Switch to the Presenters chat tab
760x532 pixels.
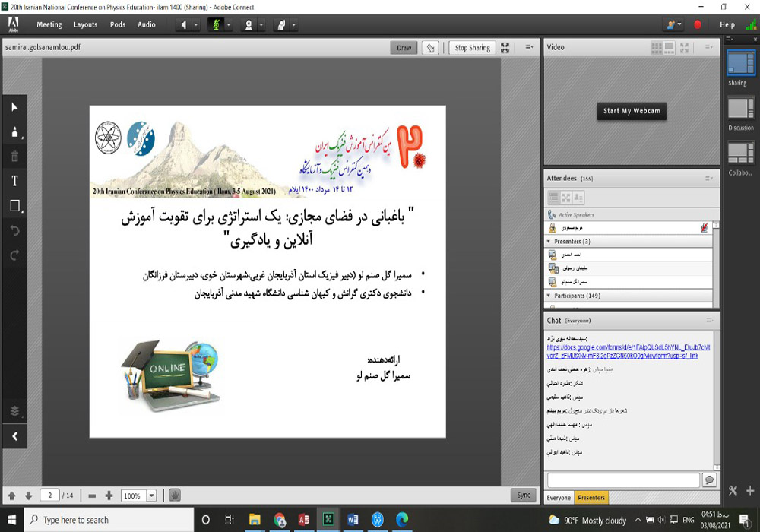pos(591,498)
